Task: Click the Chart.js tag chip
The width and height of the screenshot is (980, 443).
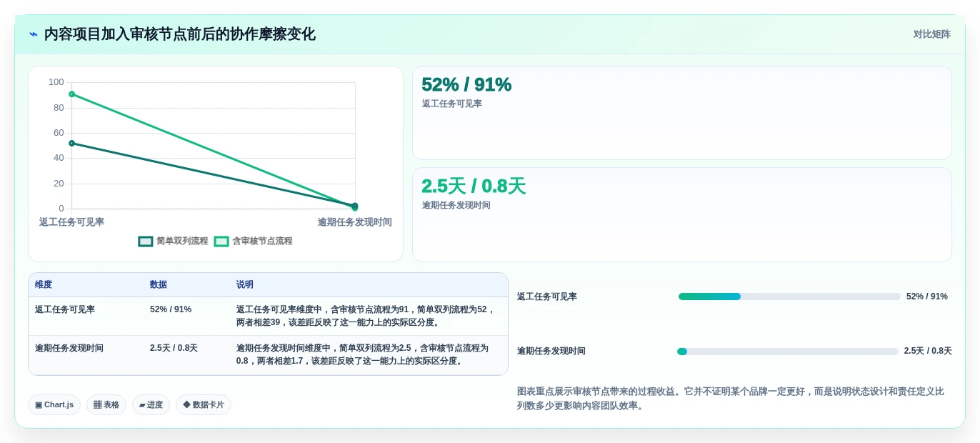Action: 54,405
